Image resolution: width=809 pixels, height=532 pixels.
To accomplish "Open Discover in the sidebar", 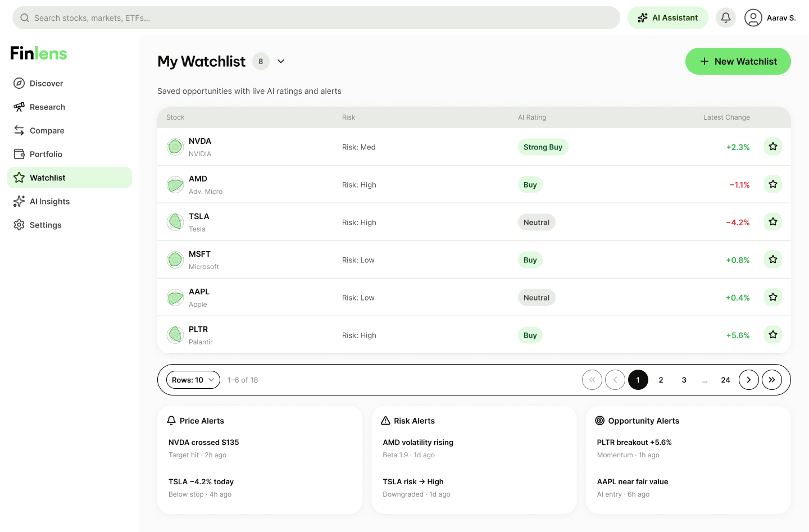I will coord(70,83).
